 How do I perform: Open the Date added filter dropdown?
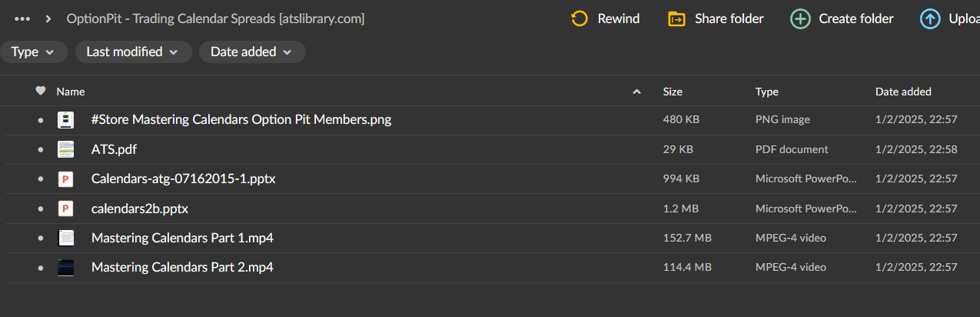point(251,52)
